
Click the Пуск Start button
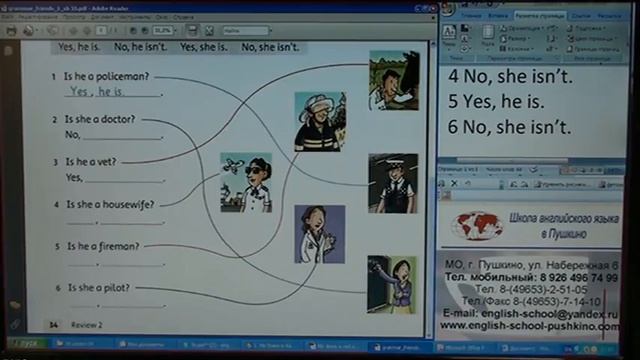28,344
